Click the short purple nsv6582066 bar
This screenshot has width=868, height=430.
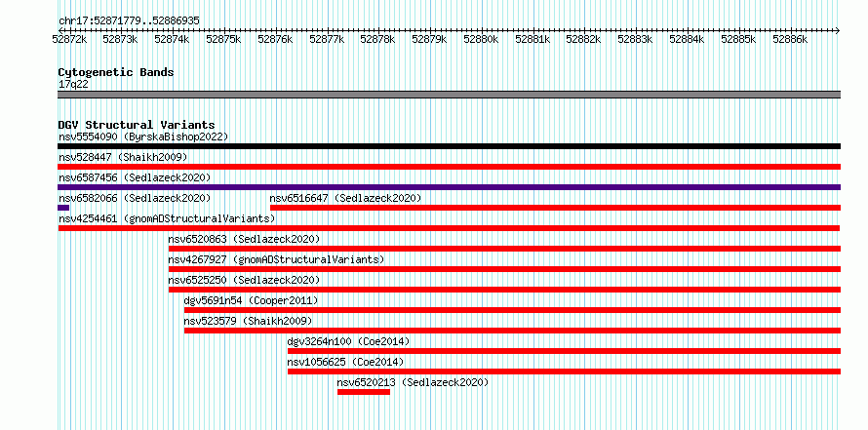pyautogui.click(x=63, y=208)
